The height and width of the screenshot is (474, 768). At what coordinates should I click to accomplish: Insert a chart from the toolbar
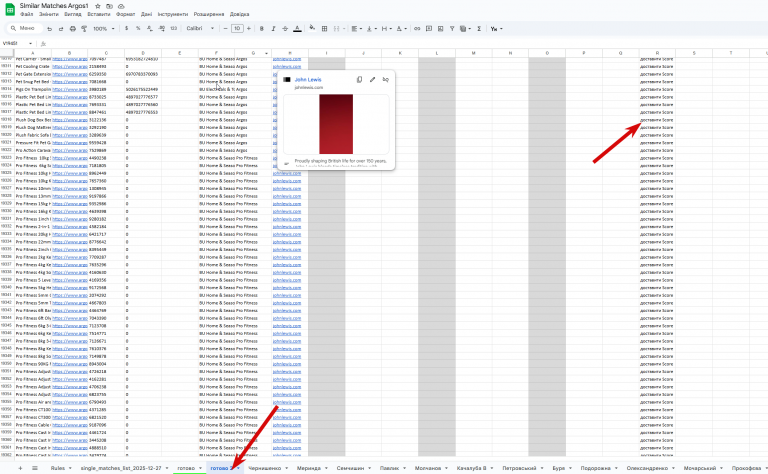[440, 28]
